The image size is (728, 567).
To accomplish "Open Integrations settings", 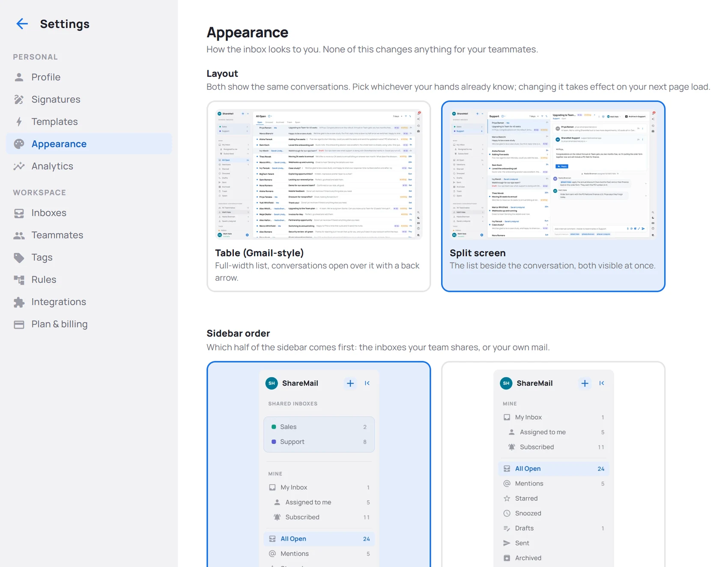I will (89, 302).
